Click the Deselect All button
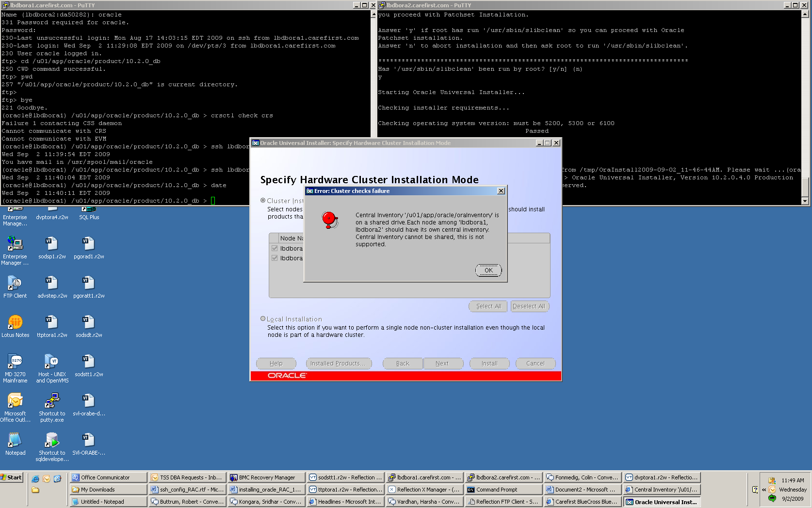This screenshot has height=508, width=812. tap(529, 306)
